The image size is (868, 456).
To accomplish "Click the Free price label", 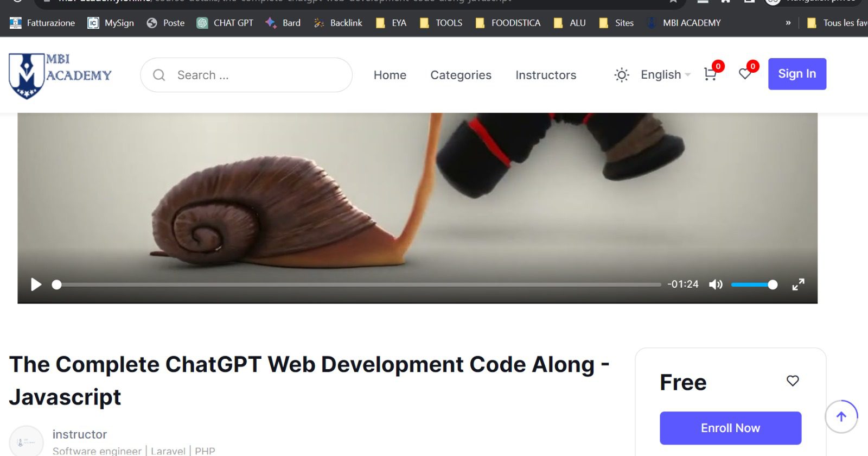I will [x=683, y=383].
